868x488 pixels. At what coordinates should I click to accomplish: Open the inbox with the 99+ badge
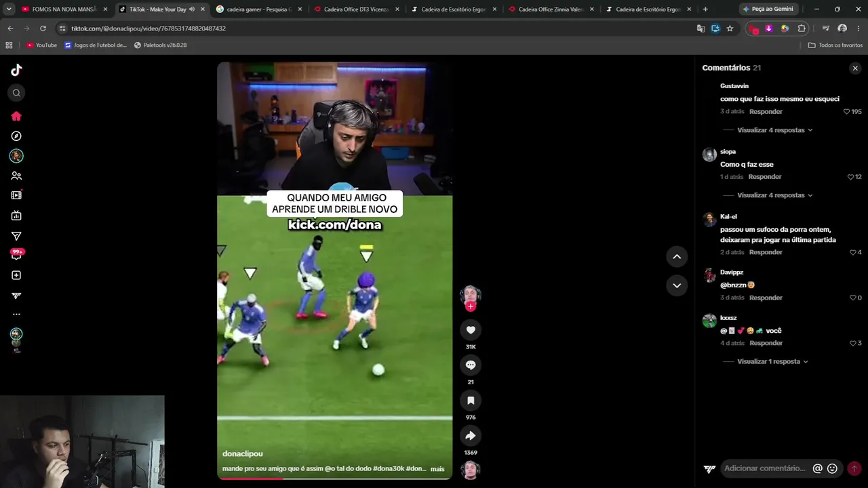tap(16, 255)
